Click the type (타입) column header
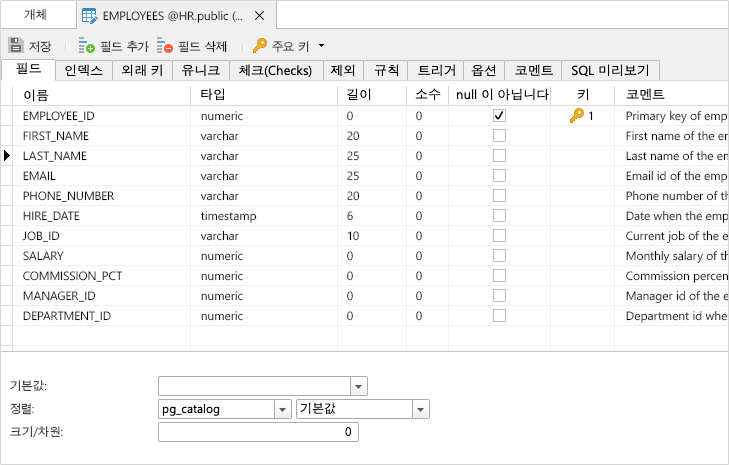729x465 pixels. click(x=213, y=94)
